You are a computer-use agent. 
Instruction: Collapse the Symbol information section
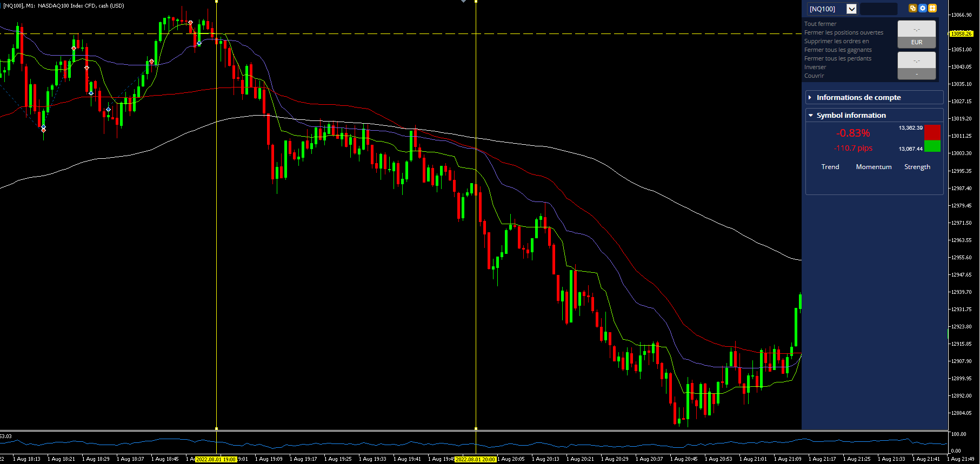(x=874, y=115)
